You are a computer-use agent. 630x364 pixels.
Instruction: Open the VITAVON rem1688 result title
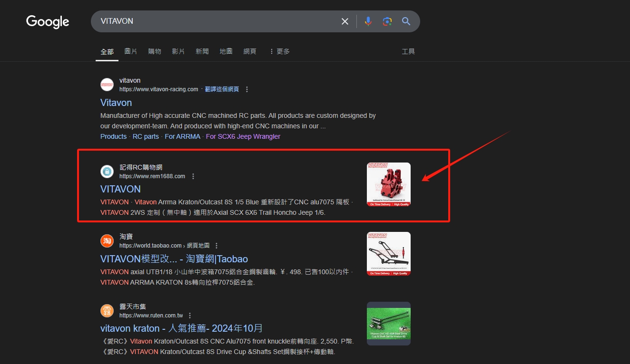coord(120,189)
